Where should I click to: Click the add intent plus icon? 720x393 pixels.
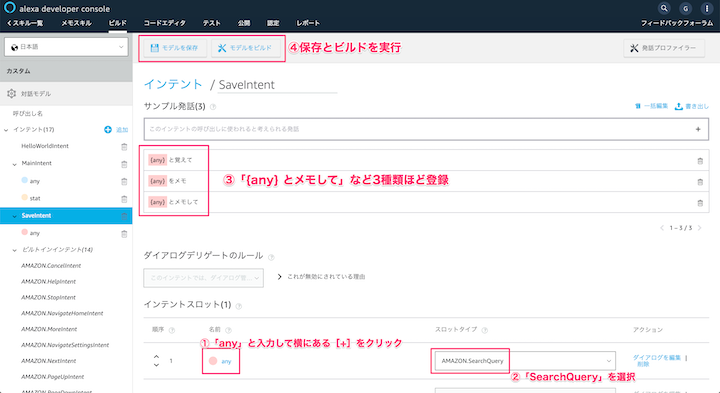[x=108, y=129]
